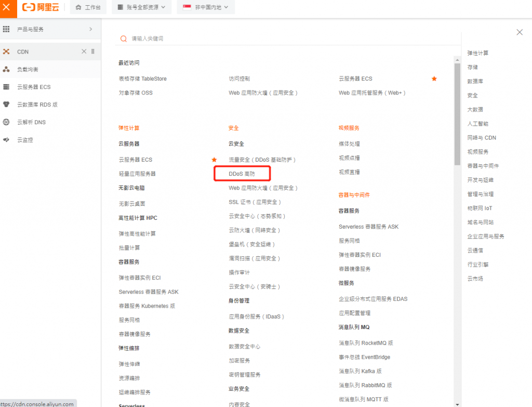This screenshot has height=407, width=532.
Task: Open 资源编排 link
Action: click(129, 378)
